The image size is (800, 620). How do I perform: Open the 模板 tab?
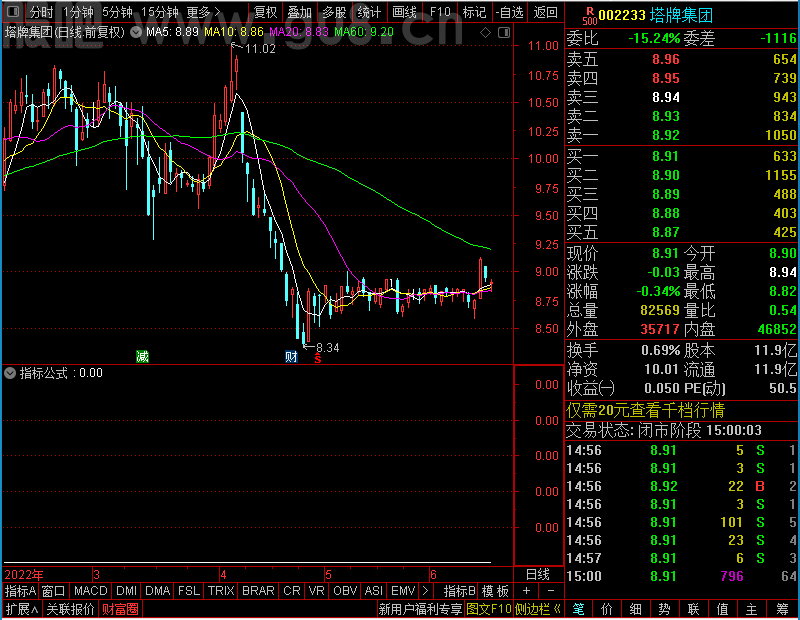495,591
